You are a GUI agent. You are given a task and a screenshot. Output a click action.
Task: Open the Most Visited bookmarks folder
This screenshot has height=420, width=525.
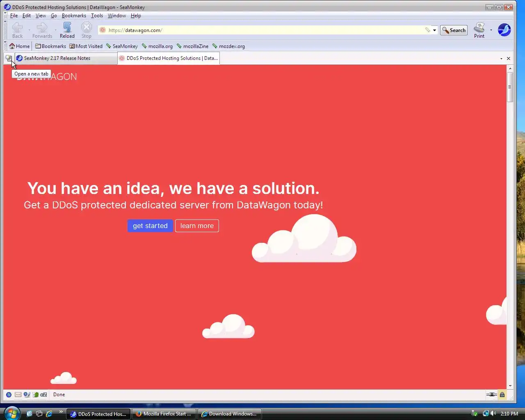pyautogui.click(x=86, y=46)
